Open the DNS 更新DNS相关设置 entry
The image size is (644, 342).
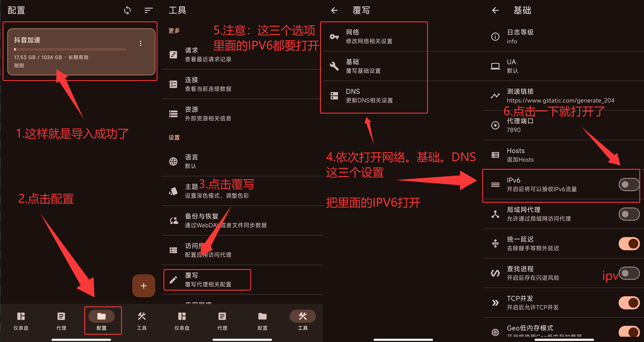coord(374,96)
